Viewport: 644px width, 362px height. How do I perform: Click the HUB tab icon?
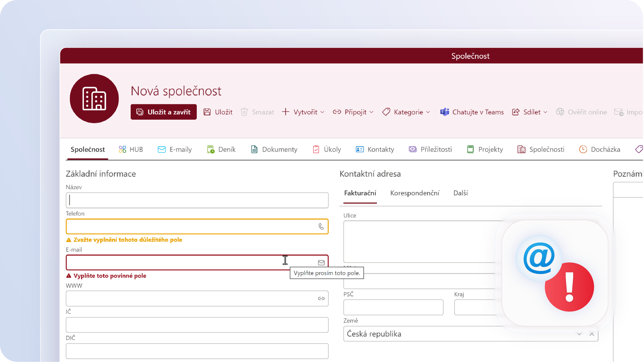[122, 149]
